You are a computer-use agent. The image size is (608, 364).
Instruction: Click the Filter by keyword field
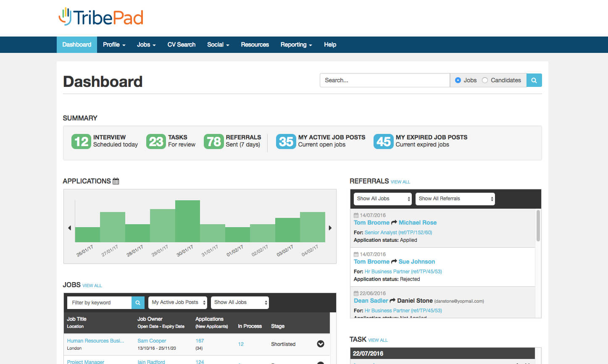coord(99,303)
